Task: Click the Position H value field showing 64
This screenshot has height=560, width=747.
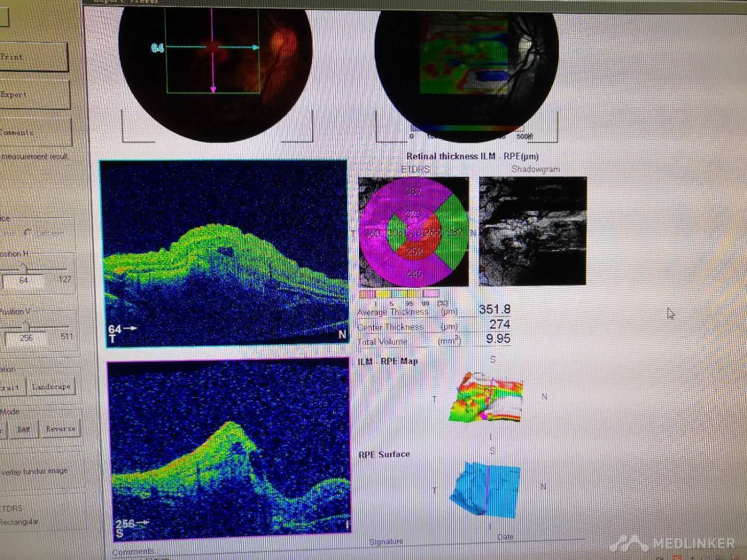Action: pos(24,280)
